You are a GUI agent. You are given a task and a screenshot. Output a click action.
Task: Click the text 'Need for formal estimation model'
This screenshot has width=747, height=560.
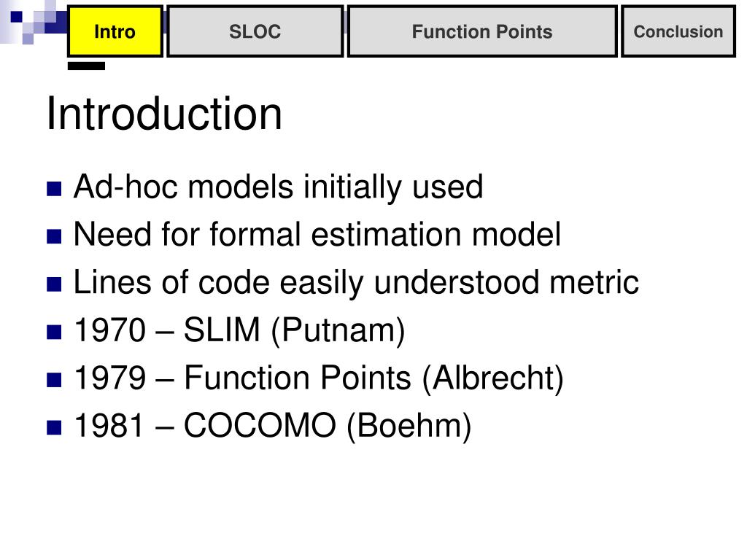pos(317,234)
